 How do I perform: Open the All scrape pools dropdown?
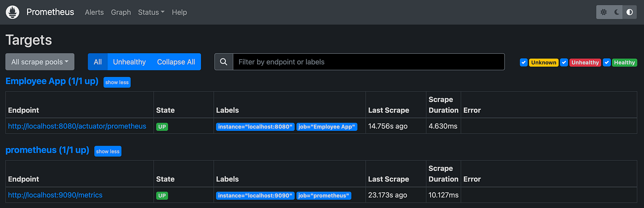point(40,62)
